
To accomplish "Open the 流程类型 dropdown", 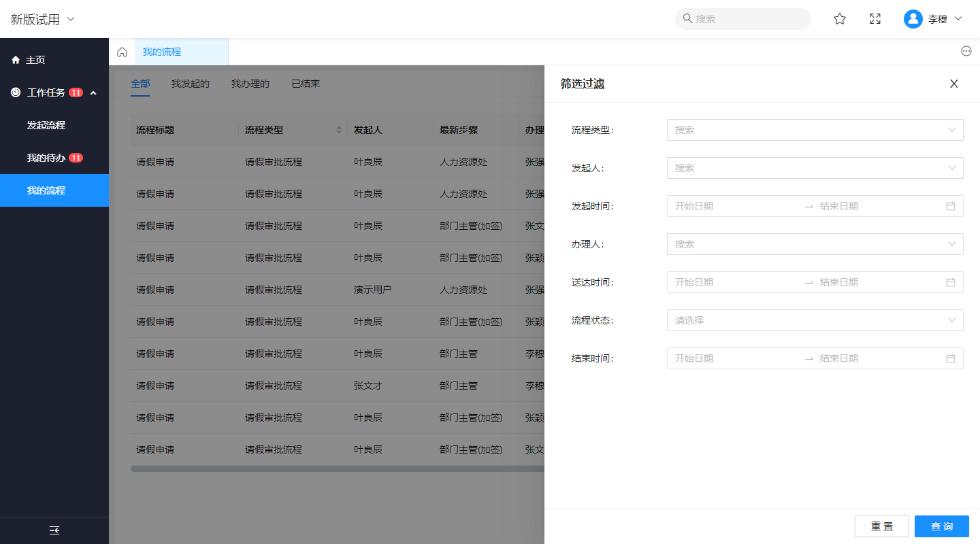I will tap(815, 130).
